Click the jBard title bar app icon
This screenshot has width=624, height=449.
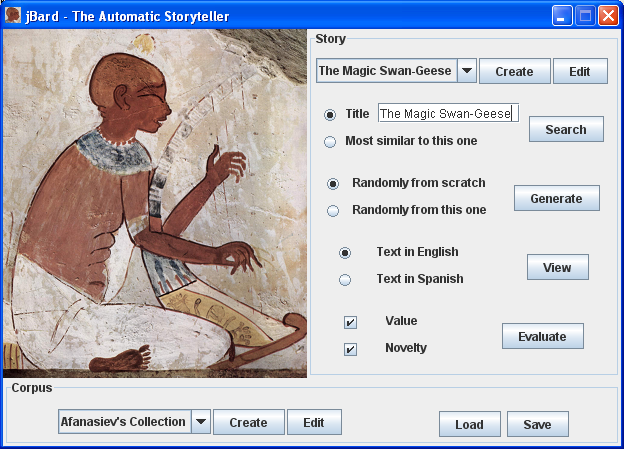pos(13,16)
